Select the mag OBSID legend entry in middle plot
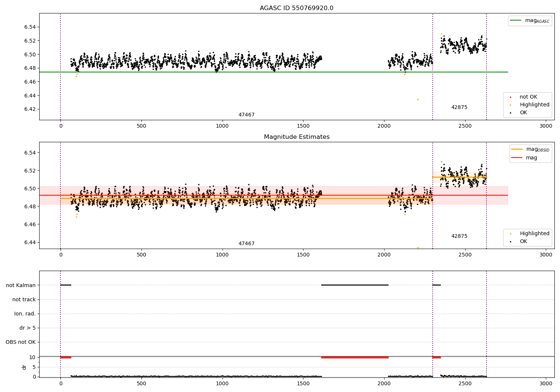 (x=530, y=149)
